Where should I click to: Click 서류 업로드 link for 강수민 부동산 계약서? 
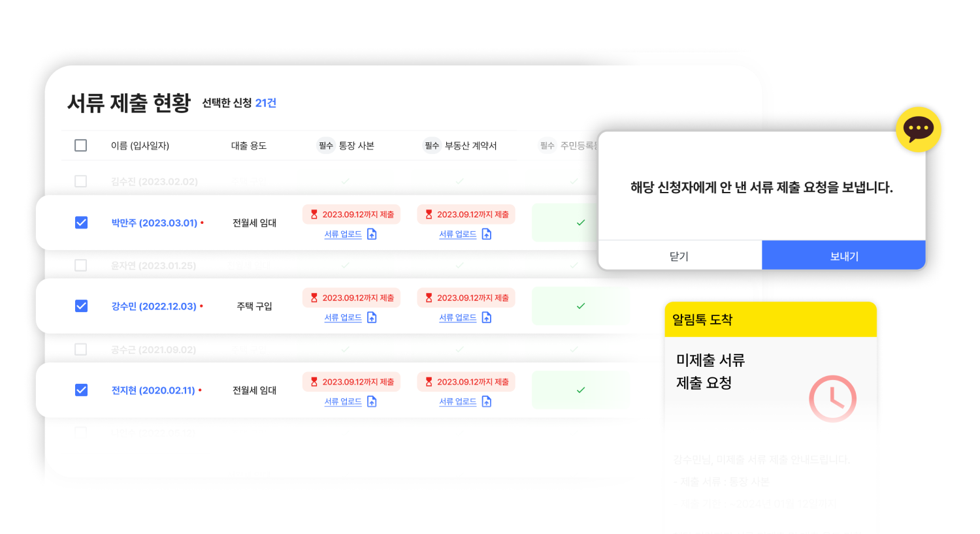(x=458, y=317)
